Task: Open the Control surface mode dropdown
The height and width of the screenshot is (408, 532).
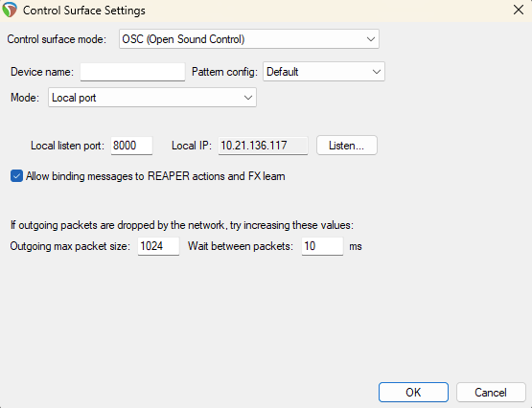Action: 248,39
